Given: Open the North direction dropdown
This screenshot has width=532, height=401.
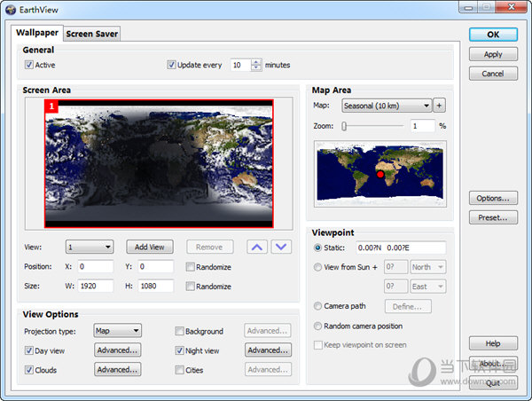Looking at the screenshot, I should coord(428,267).
